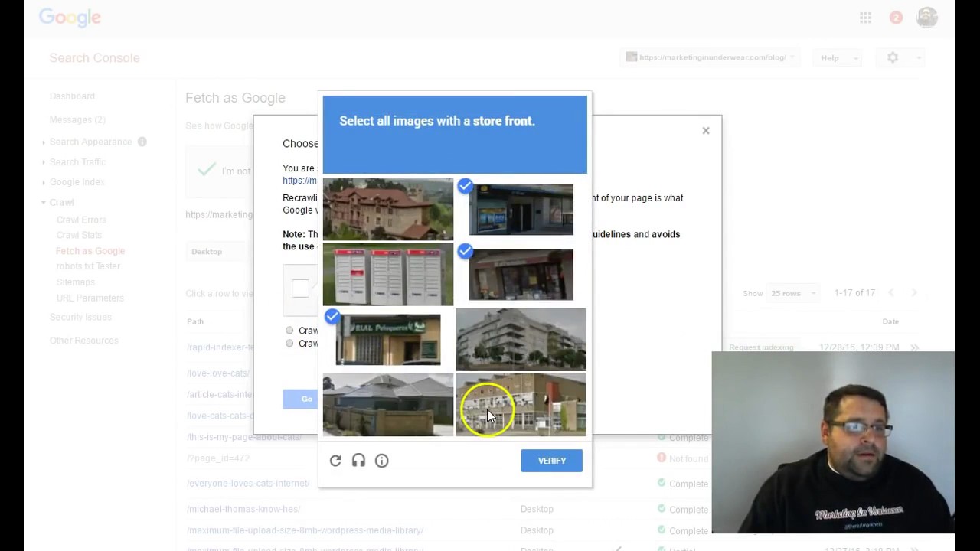Reload the captcha challenge
The image size is (980, 551).
(335, 461)
